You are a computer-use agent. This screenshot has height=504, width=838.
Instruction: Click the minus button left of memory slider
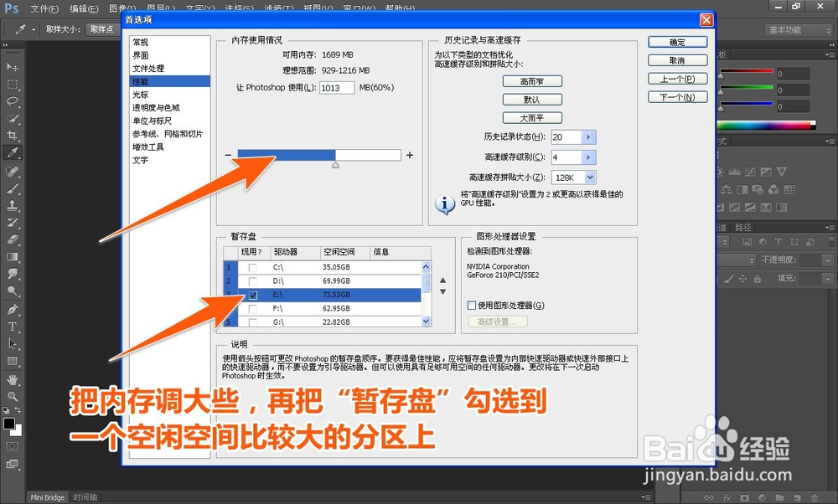(x=228, y=156)
